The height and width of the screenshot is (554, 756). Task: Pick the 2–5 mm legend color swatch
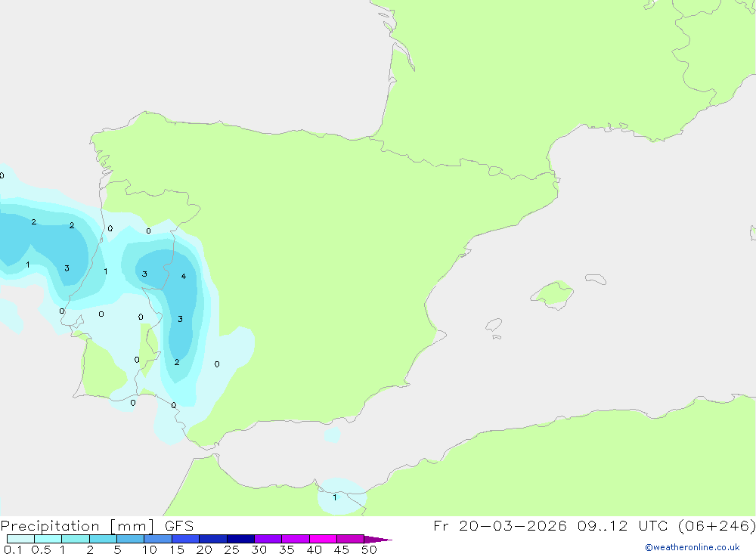pyautogui.click(x=103, y=539)
